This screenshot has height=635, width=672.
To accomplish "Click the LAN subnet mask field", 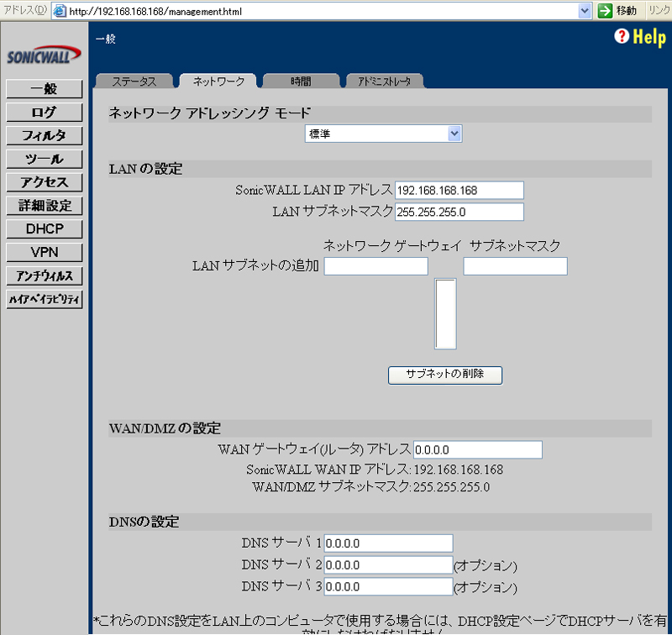I will (x=459, y=212).
